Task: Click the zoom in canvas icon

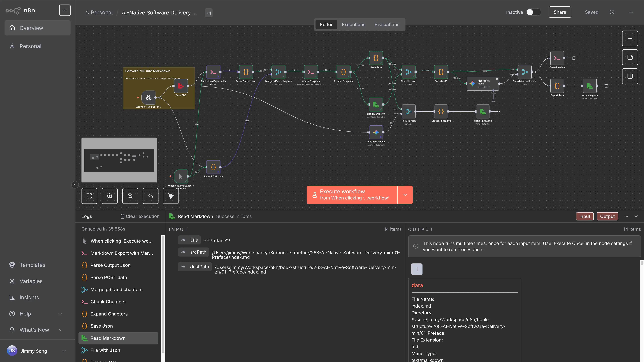Action: [x=110, y=196]
